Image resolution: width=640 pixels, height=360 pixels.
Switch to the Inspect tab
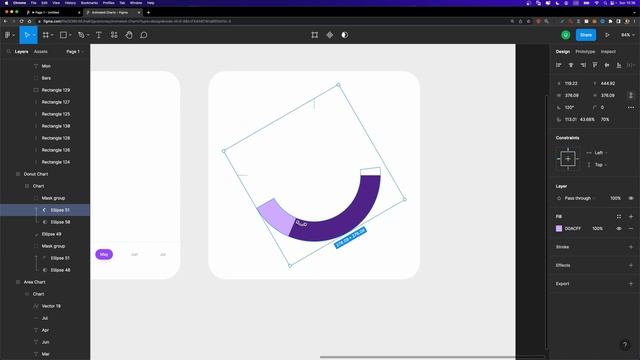pyautogui.click(x=608, y=51)
